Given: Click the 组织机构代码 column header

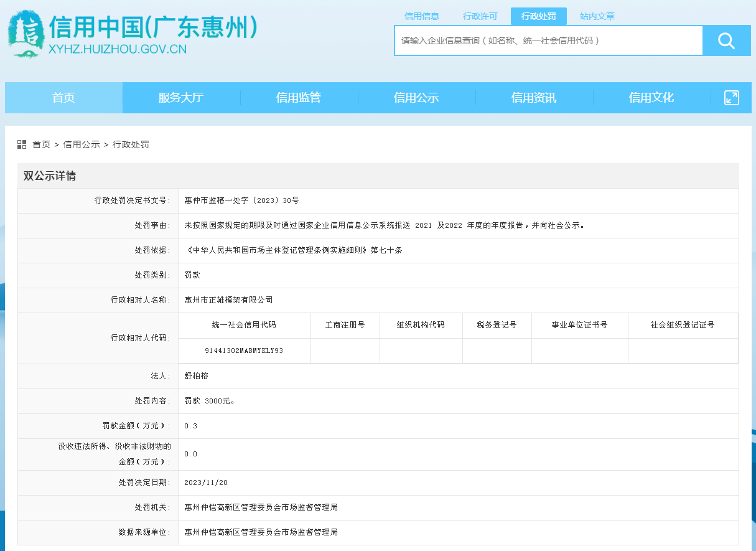Looking at the screenshot, I should click(421, 325).
